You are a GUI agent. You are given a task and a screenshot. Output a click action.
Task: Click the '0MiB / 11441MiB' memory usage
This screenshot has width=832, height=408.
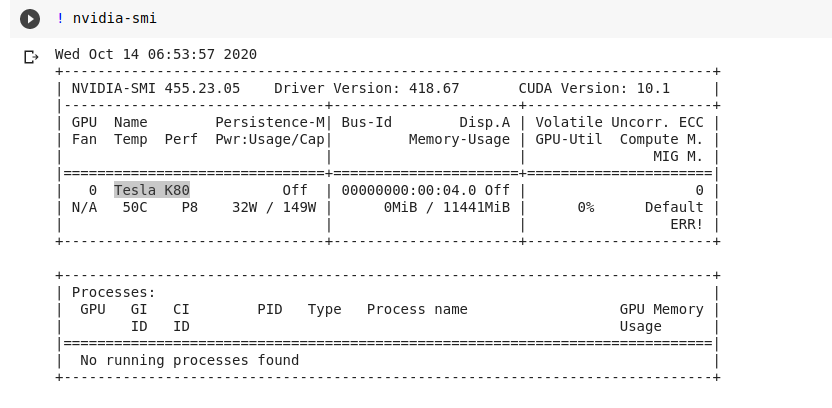[x=447, y=207]
